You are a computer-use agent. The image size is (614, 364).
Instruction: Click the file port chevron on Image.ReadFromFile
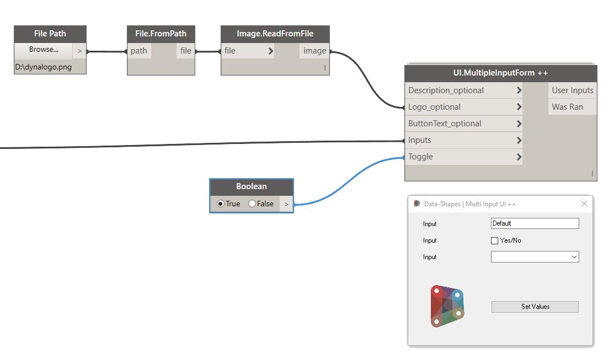click(x=270, y=51)
